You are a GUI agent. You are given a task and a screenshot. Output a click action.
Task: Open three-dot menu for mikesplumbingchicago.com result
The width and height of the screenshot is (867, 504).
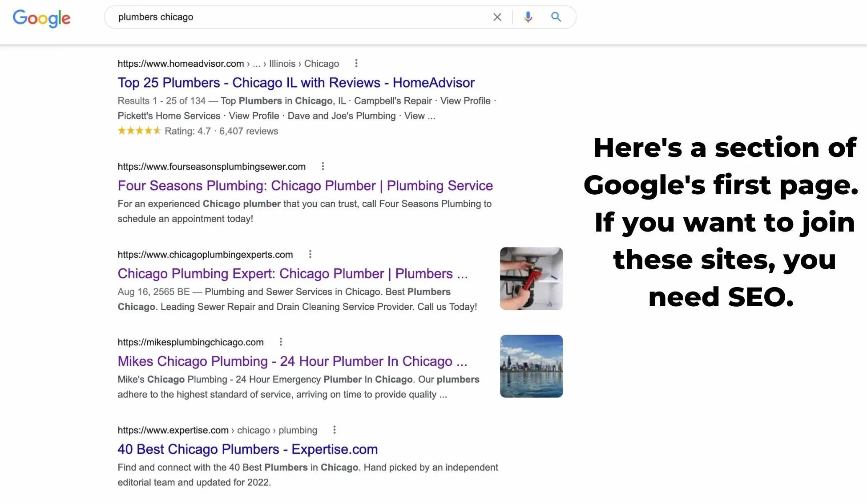(x=281, y=342)
